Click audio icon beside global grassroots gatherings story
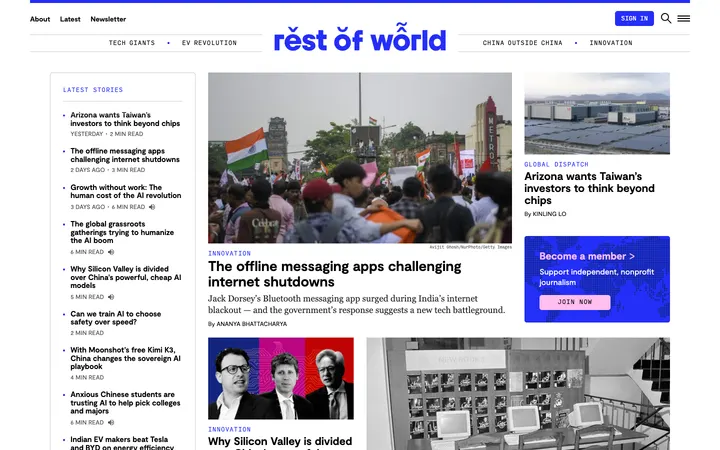This screenshot has width=720, height=450. [x=111, y=252]
